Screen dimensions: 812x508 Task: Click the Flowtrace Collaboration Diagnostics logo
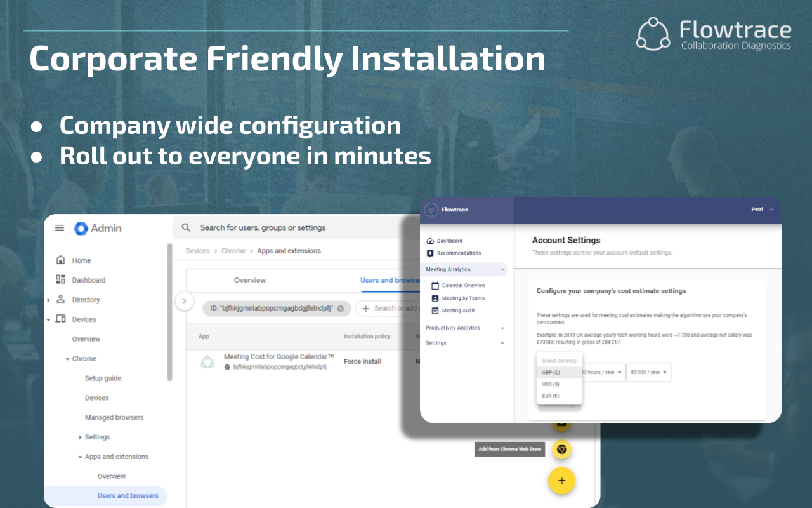coord(714,34)
